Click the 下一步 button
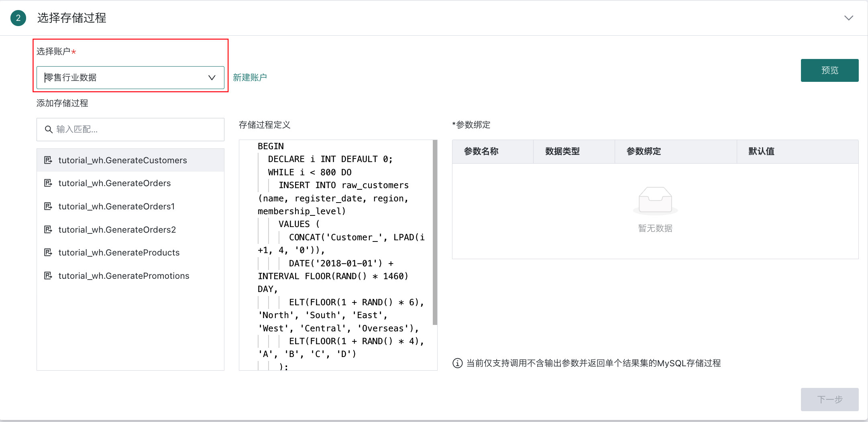The width and height of the screenshot is (868, 422). [829, 399]
